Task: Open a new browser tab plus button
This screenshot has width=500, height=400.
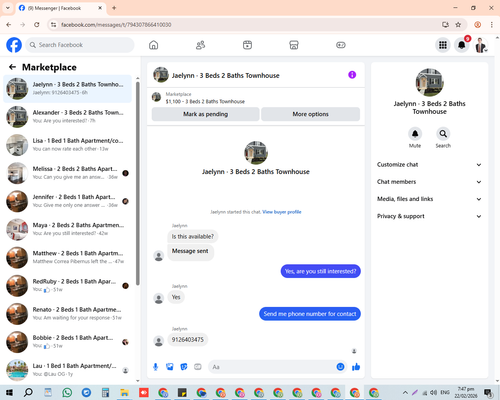Action: (114, 8)
